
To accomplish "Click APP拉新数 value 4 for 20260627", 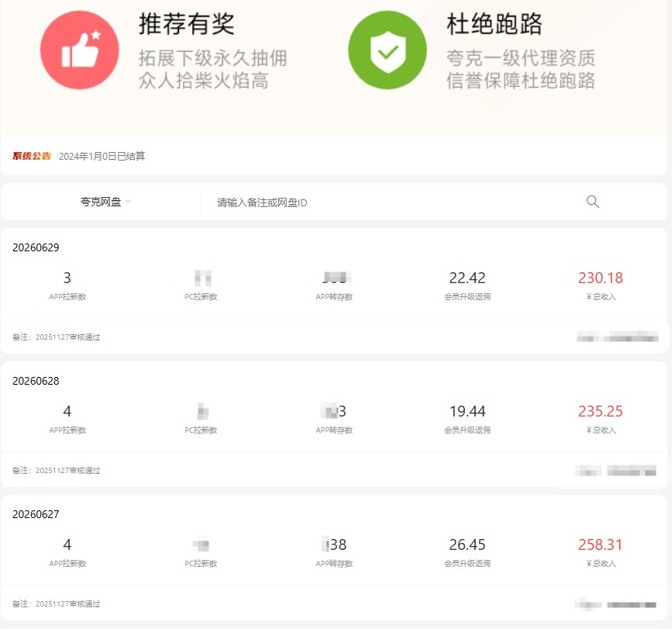I will coord(67,544).
